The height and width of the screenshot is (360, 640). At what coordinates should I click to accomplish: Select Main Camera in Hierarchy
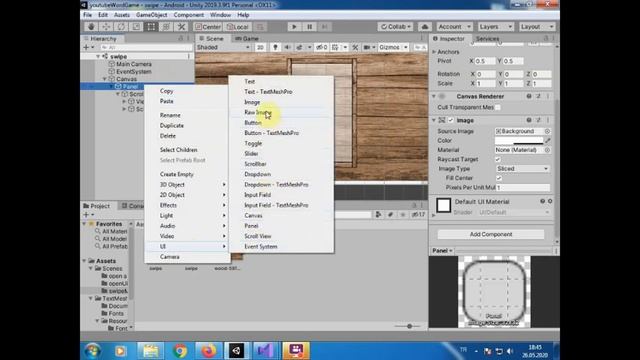tap(133, 64)
